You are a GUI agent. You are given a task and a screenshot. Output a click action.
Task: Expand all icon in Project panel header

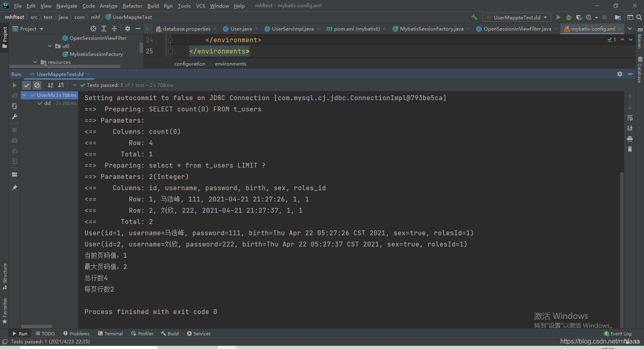(x=104, y=29)
